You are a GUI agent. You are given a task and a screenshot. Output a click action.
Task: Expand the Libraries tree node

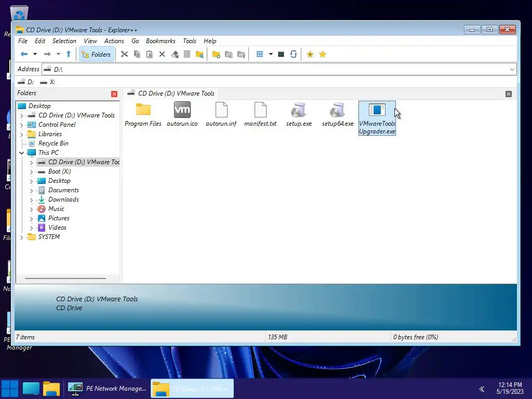(22, 135)
